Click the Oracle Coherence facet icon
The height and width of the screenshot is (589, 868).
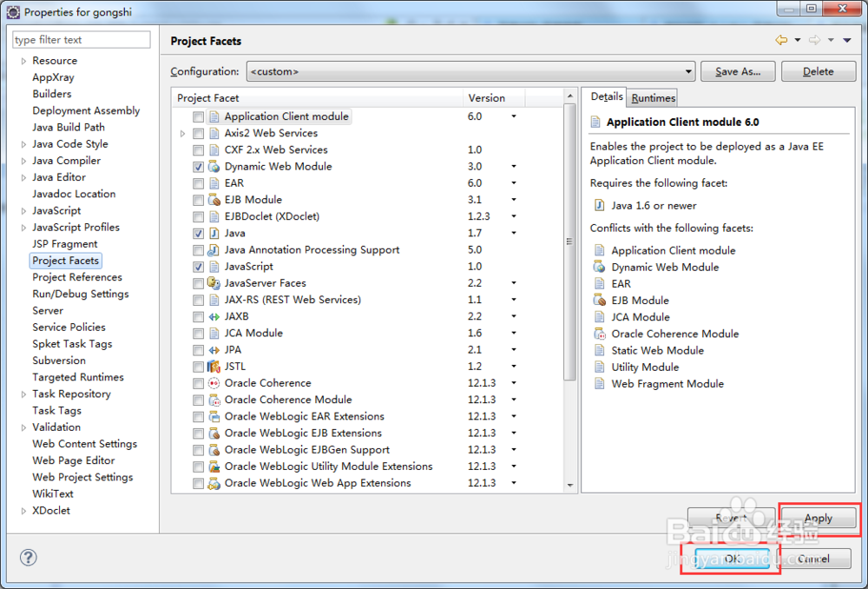[214, 383]
